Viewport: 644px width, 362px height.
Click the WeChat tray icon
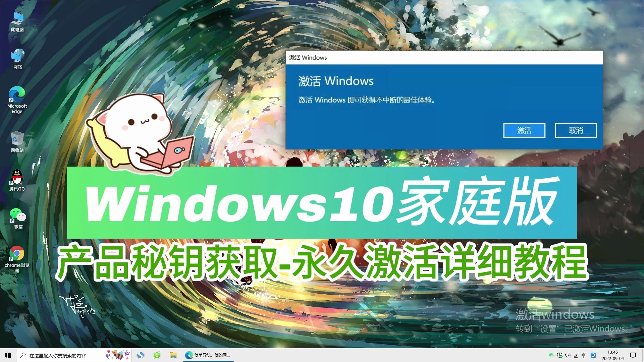click(551, 355)
